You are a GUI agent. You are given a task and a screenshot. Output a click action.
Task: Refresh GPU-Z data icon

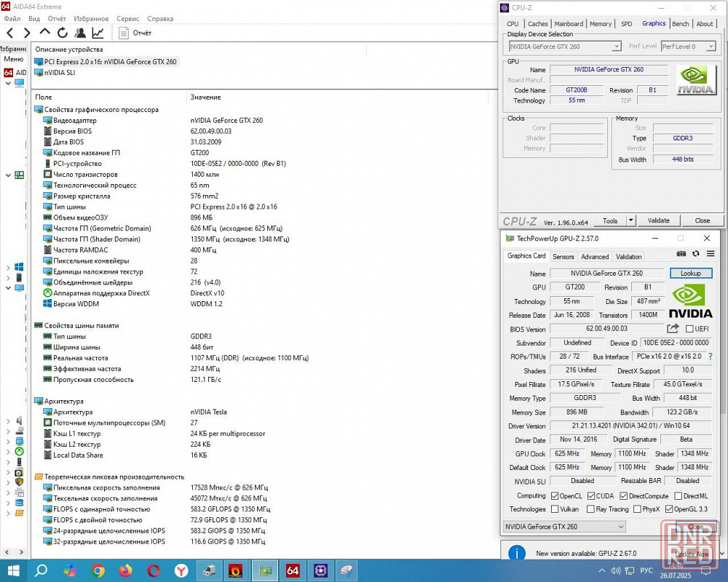pos(695,253)
